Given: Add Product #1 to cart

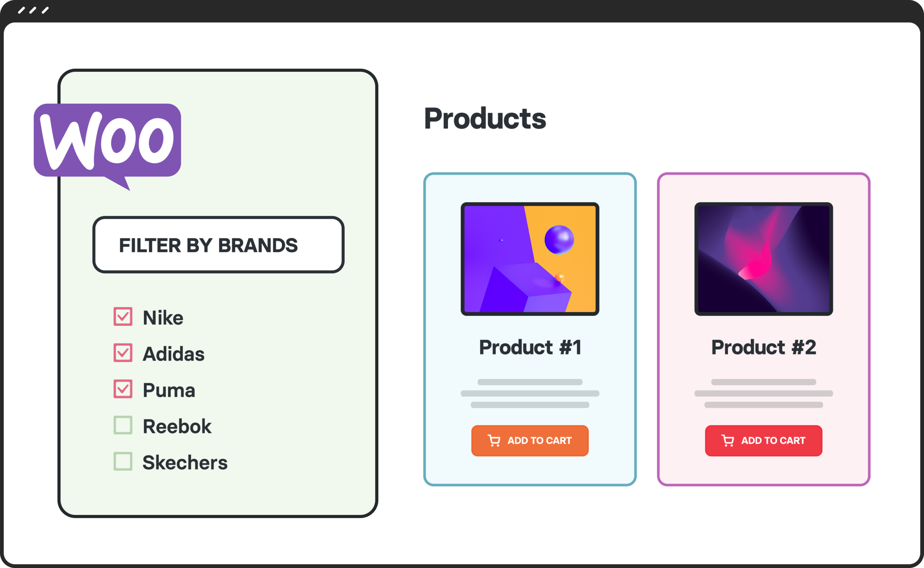Looking at the screenshot, I should [530, 441].
